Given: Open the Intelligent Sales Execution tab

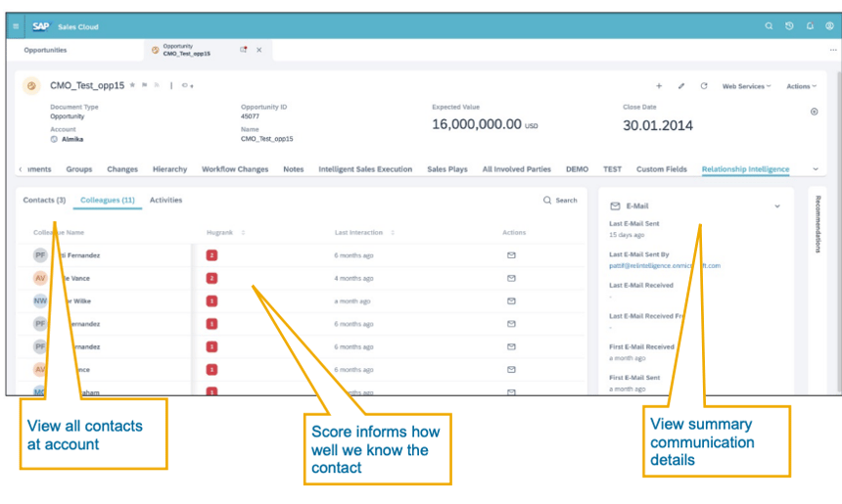Looking at the screenshot, I should (x=365, y=169).
